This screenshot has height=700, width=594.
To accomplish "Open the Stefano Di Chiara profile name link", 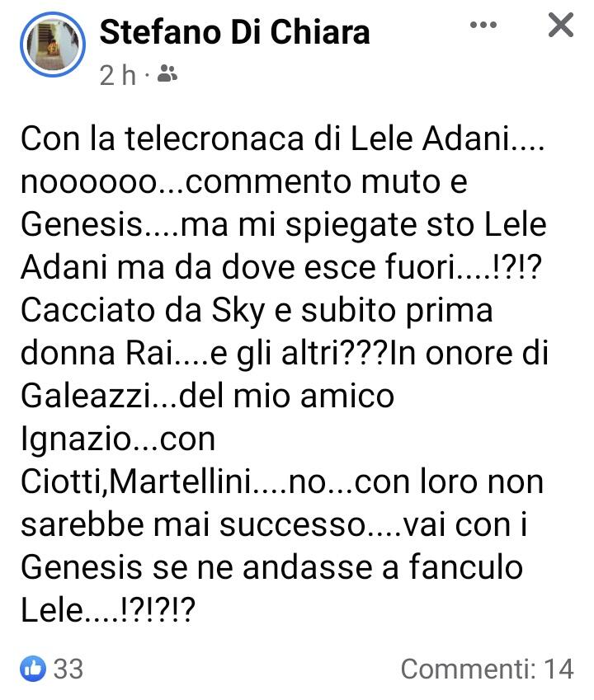I will tap(234, 32).
